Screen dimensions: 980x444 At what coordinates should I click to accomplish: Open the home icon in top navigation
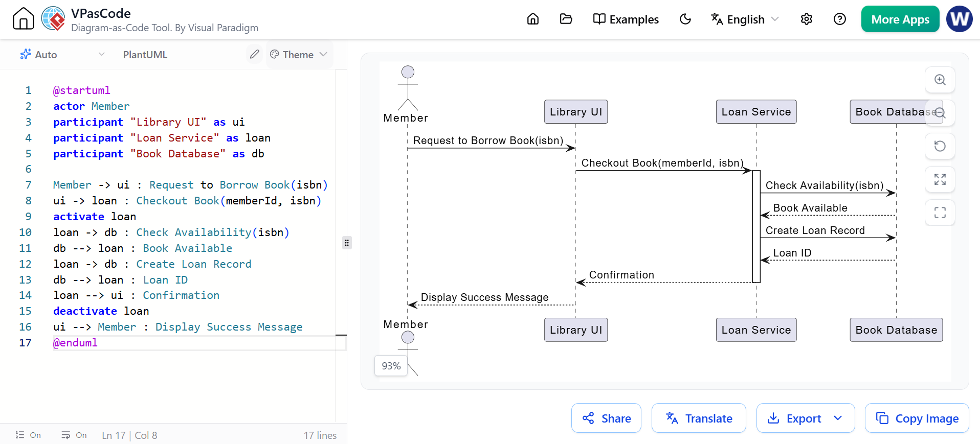click(x=533, y=19)
